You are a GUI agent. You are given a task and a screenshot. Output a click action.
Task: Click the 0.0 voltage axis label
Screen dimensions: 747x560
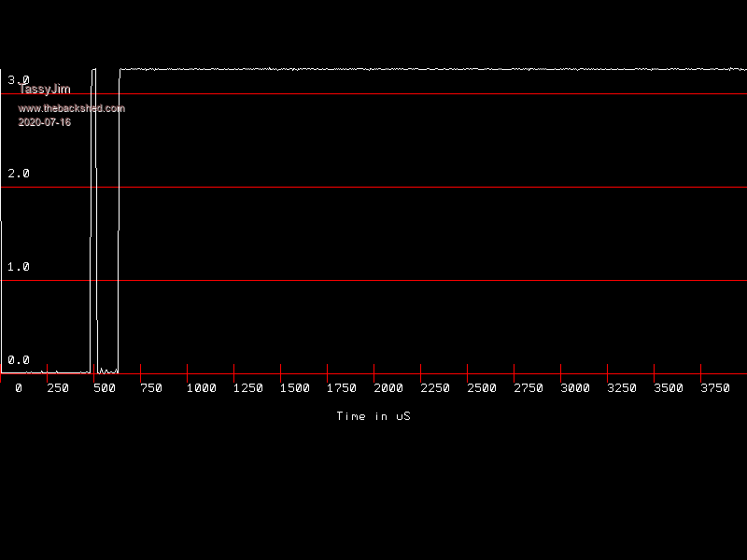19,360
